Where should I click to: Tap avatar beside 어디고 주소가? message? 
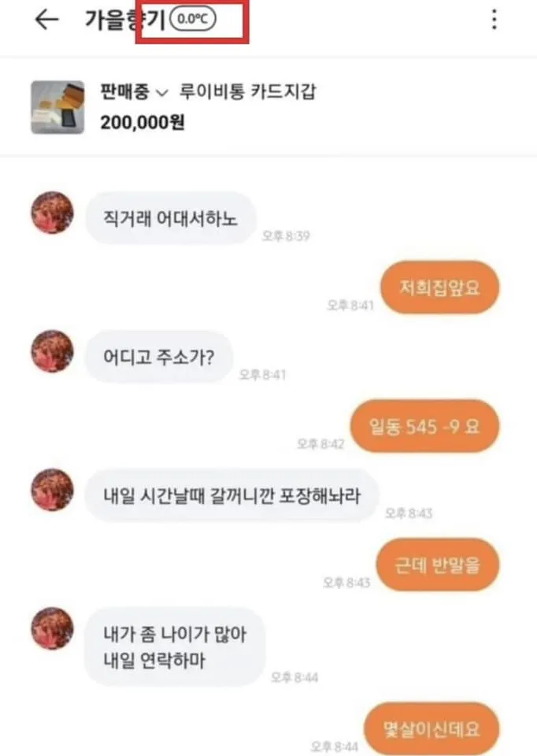[x=53, y=351]
